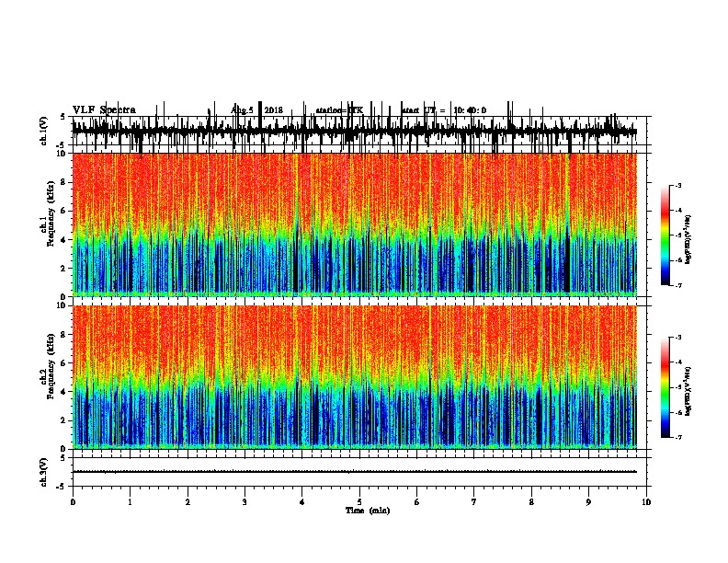728x563 pixels.
Task: Click time axis tick label "6"
Action: (x=417, y=502)
